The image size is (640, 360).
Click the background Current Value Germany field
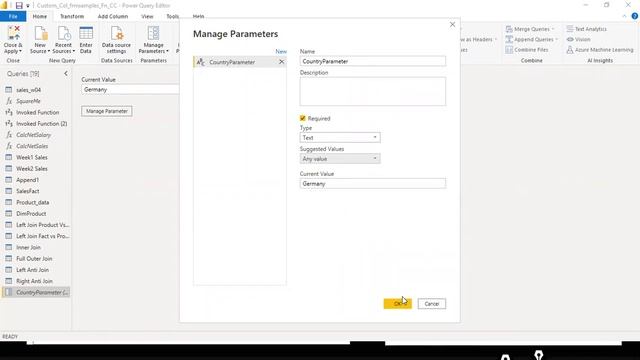130,89
